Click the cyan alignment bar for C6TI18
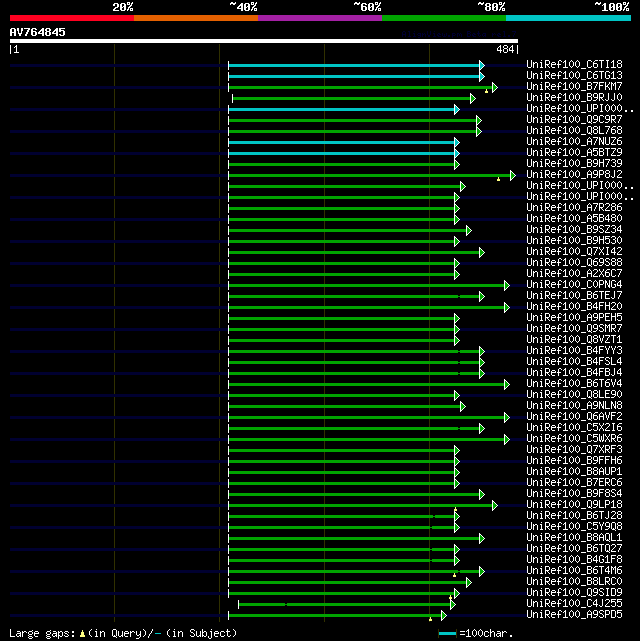640x641 pixels. [x=354, y=65]
